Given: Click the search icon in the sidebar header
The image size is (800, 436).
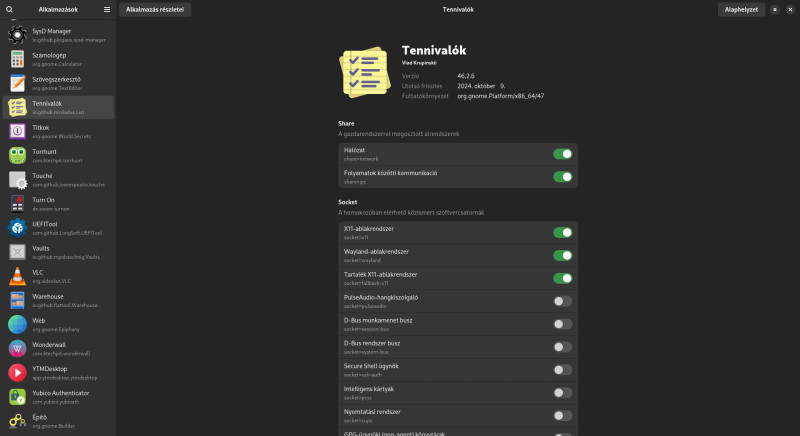Looking at the screenshot, I should point(9,9).
